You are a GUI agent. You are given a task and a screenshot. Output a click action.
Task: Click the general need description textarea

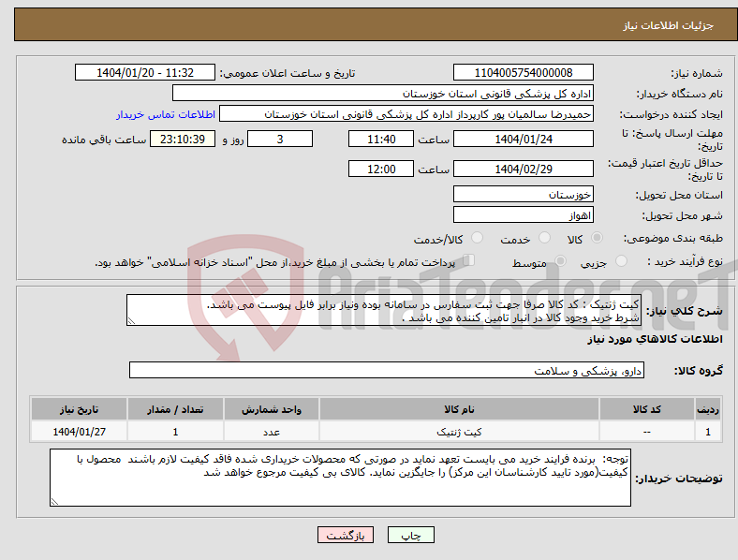click(384, 310)
